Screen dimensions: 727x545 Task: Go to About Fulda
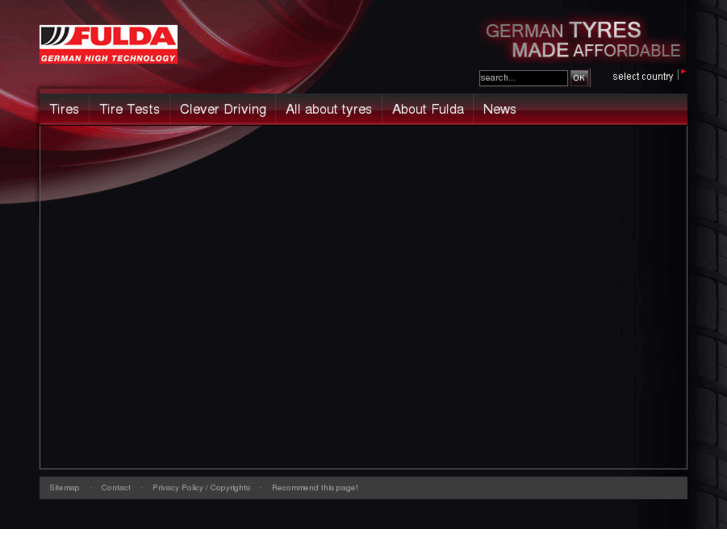428,109
